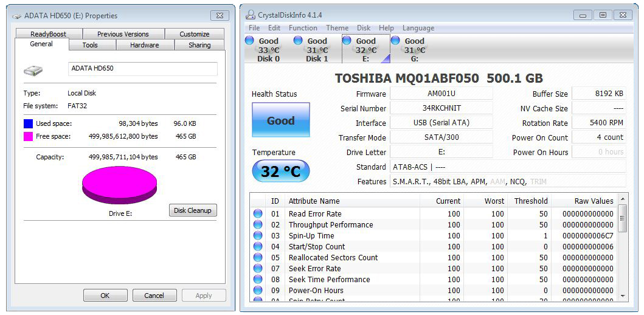Click the Attribute Name column header

(x=352, y=201)
